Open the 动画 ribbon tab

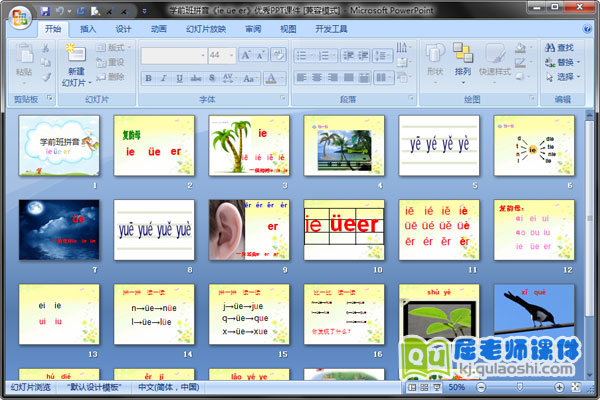158,29
